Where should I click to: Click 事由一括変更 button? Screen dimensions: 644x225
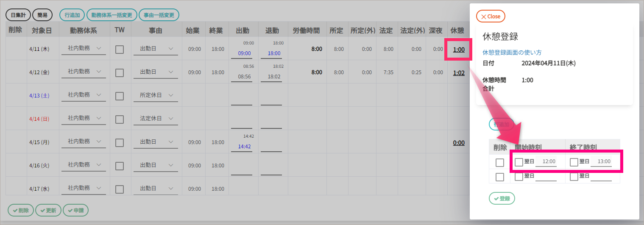pos(159,15)
